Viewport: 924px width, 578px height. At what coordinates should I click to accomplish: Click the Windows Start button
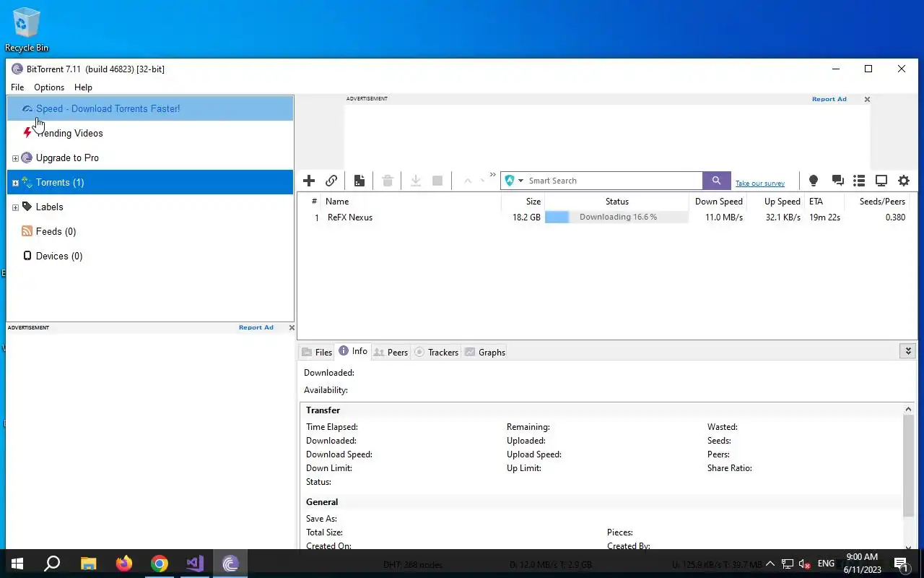[17, 564]
